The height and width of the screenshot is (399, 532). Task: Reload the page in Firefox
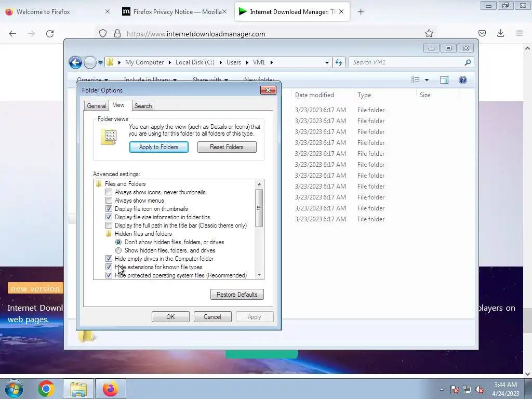pyautogui.click(x=50, y=34)
